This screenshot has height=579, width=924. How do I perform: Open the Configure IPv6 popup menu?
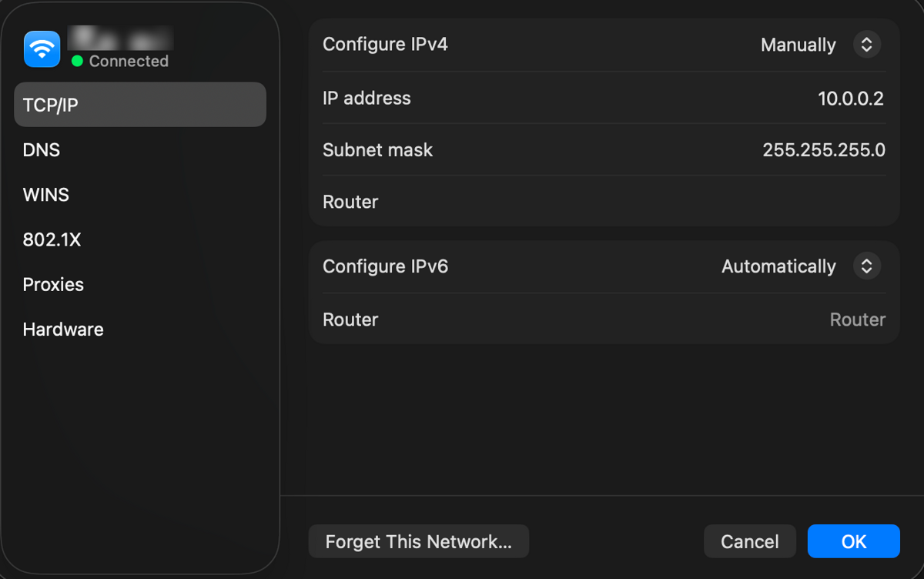pyautogui.click(x=866, y=266)
